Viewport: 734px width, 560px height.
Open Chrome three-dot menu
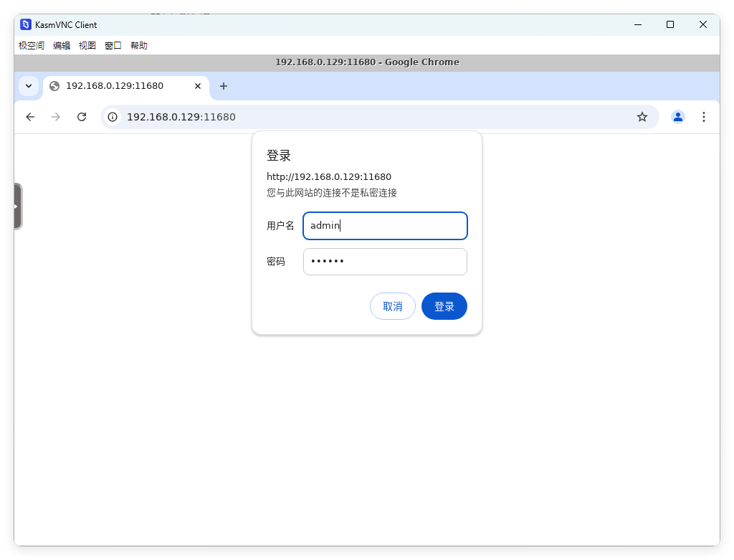click(x=704, y=117)
